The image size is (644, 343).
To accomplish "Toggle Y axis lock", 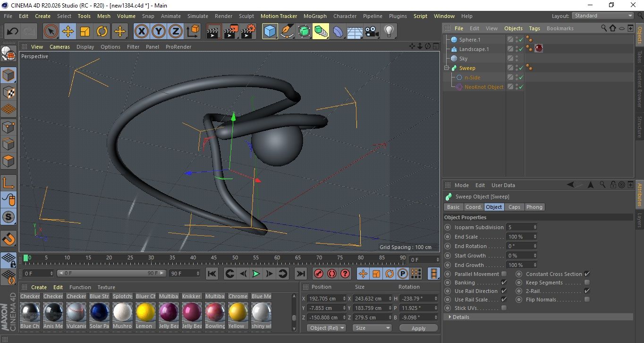I will point(159,32).
